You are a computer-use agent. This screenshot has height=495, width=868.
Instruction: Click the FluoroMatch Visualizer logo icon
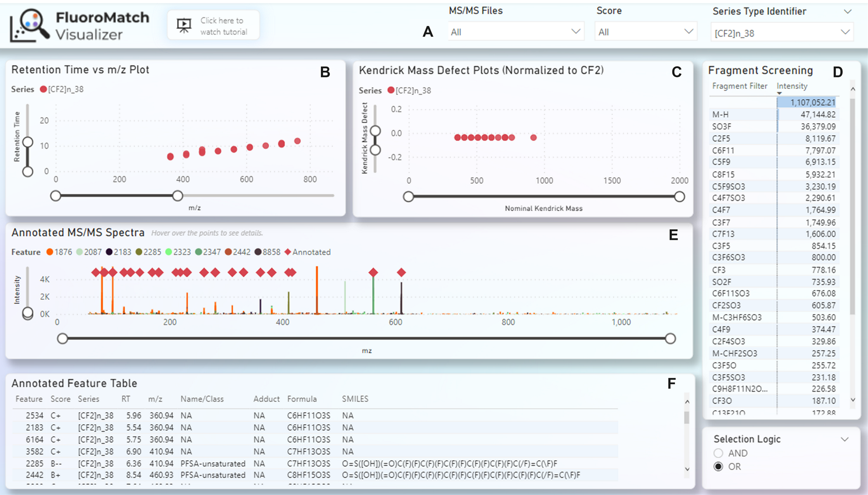(30, 25)
